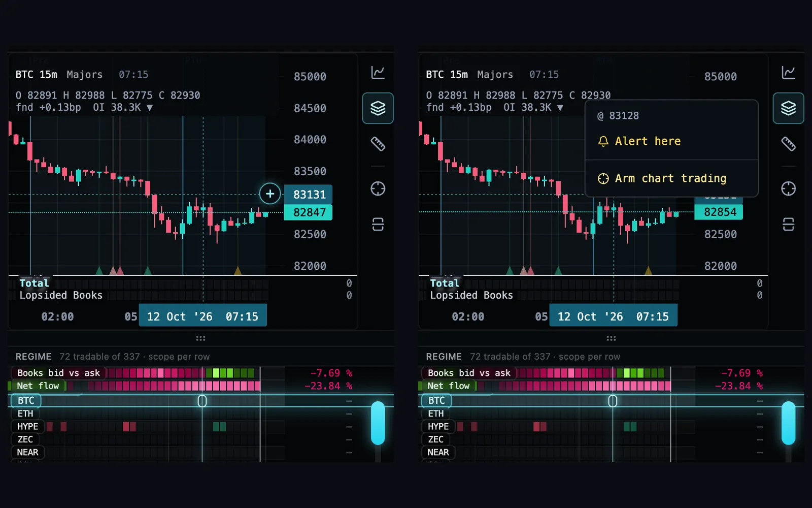This screenshot has height=508, width=812.
Task: Click 82847 current price label, left chart
Action: (x=309, y=212)
